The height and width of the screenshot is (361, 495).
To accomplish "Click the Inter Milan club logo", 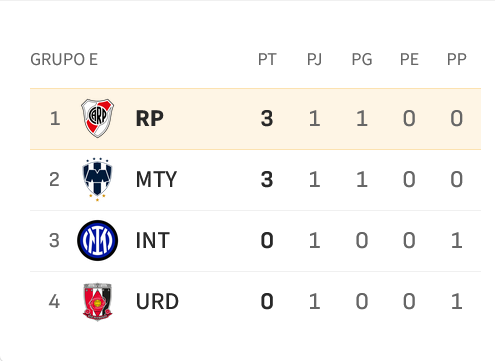I will (x=97, y=240).
